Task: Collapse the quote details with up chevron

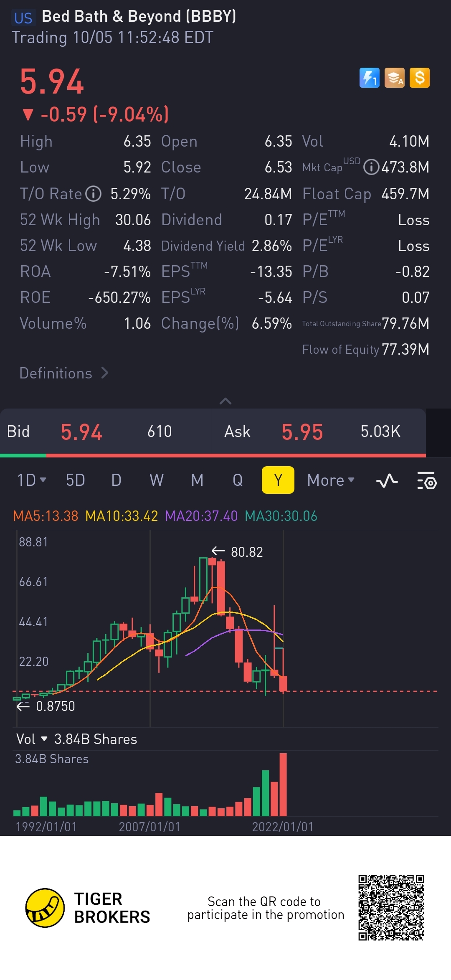Action: coord(225,401)
